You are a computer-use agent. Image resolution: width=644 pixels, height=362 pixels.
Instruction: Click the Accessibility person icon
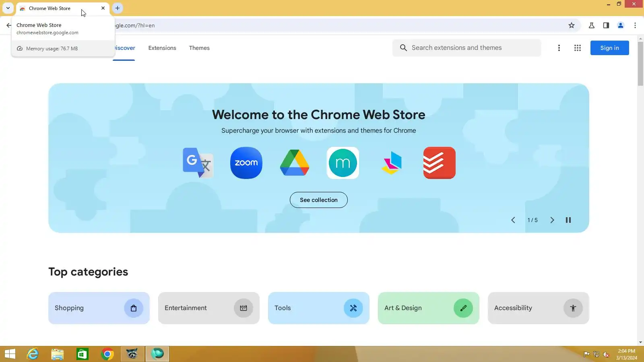[573, 308]
